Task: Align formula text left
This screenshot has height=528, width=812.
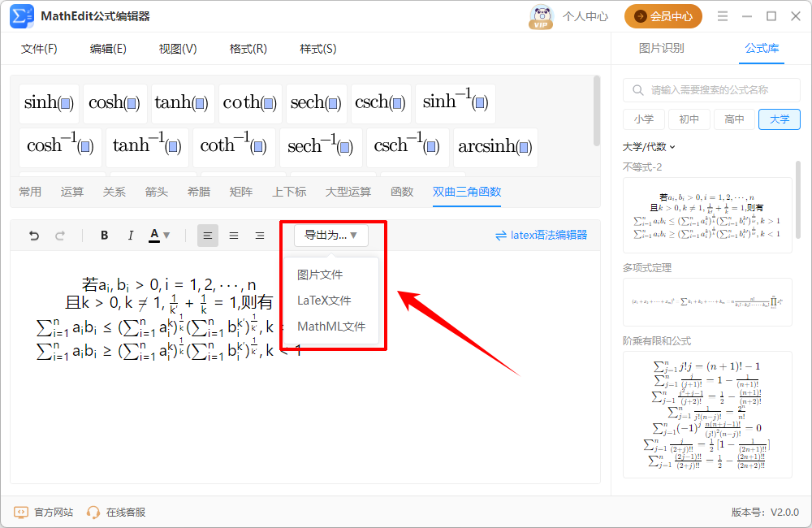Action: click(x=208, y=236)
